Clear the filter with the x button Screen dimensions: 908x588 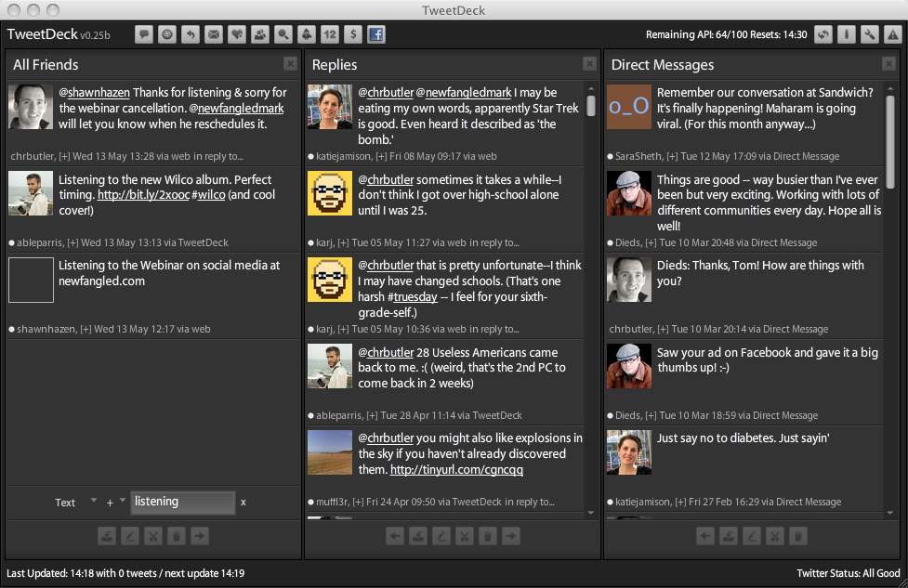[243, 503]
